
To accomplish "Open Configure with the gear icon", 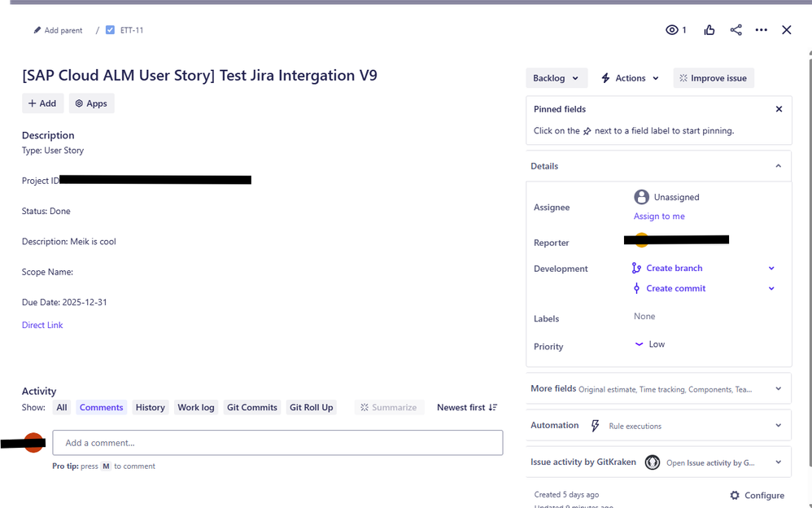I will [757, 495].
